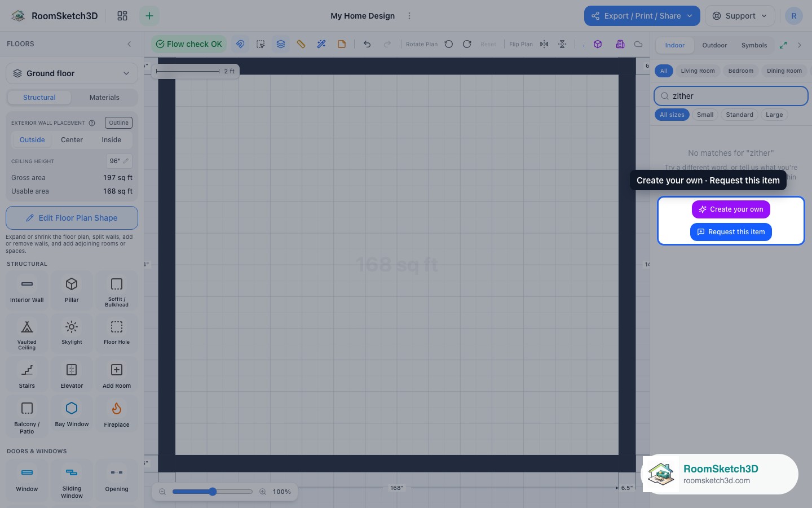Add a Vaulted Ceiling
This screenshot has width=812, height=508.
coord(27,334)
